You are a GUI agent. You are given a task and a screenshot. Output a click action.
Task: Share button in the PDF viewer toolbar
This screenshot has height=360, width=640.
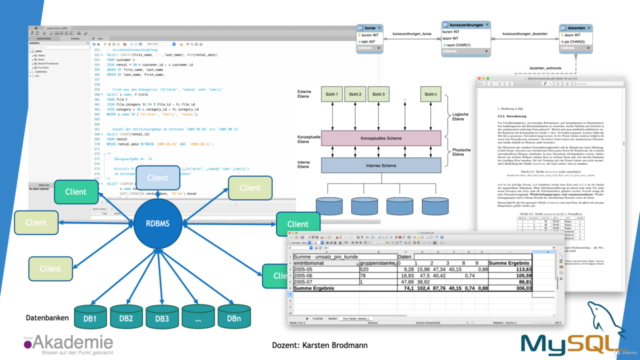509,84
